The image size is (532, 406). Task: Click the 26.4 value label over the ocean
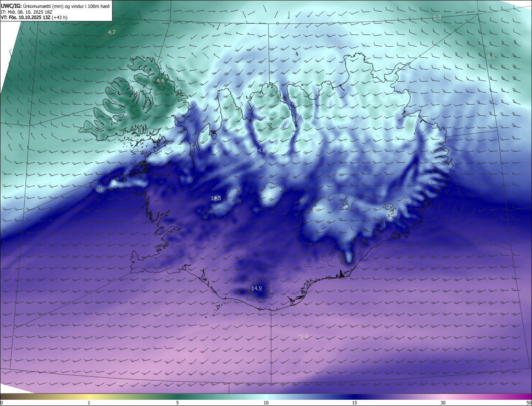(303, 336)
